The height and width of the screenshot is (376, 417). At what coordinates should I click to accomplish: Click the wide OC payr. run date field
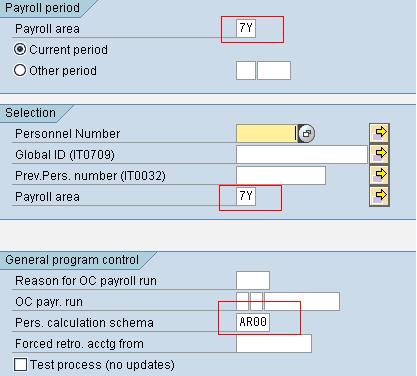(x=302, y=301)
